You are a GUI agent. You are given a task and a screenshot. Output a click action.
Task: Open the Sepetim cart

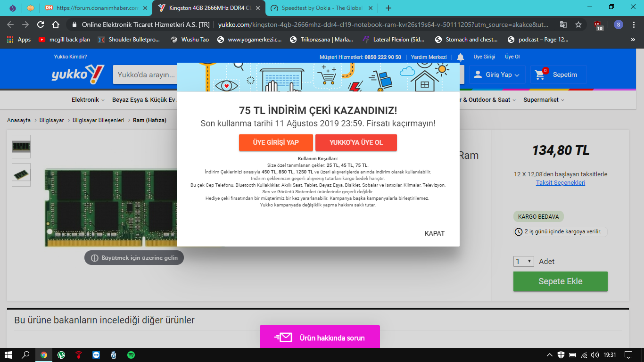coord(559,74)
